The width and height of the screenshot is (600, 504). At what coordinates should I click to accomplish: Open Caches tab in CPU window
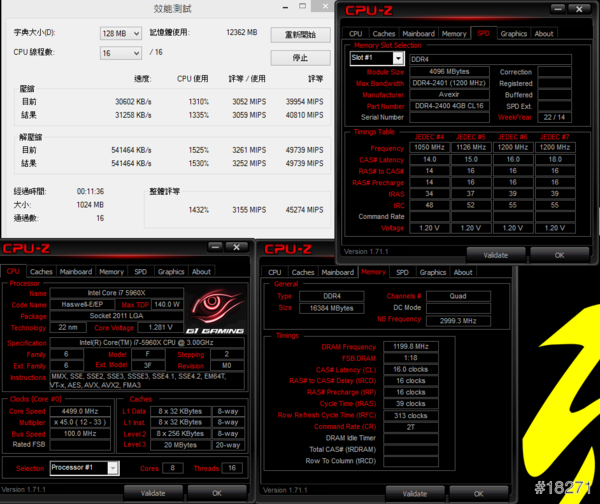pos(41,272)
